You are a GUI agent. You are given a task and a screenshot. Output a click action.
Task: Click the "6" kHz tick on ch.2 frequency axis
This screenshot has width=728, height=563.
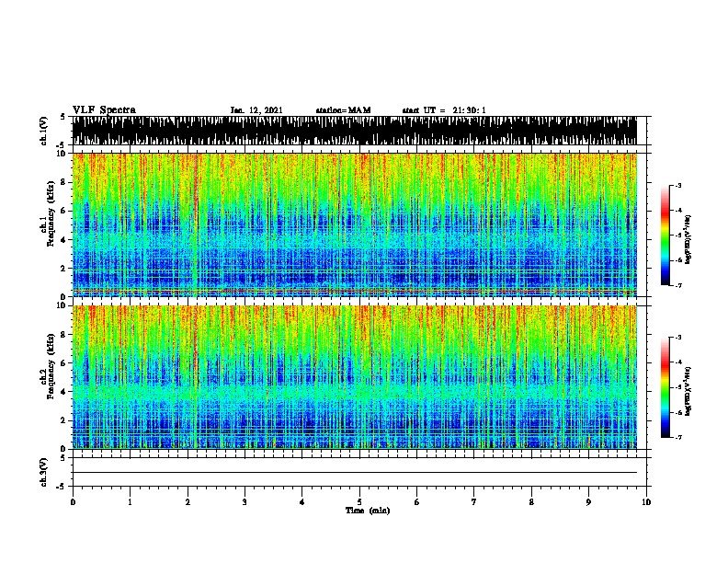[63, 362]
